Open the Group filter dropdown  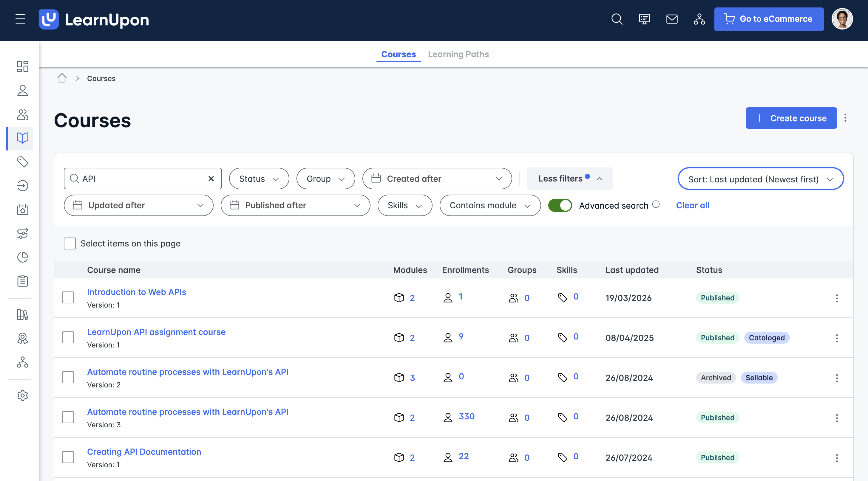click(x=325, y=179)
